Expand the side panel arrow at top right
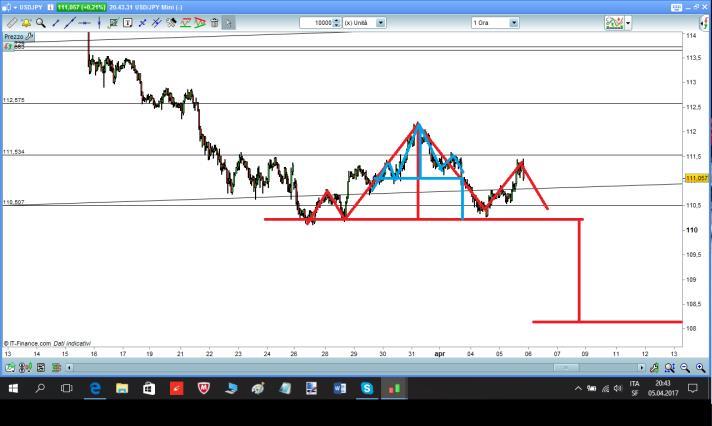The height and width of the screenshot is (426, 712). point(705,23)
